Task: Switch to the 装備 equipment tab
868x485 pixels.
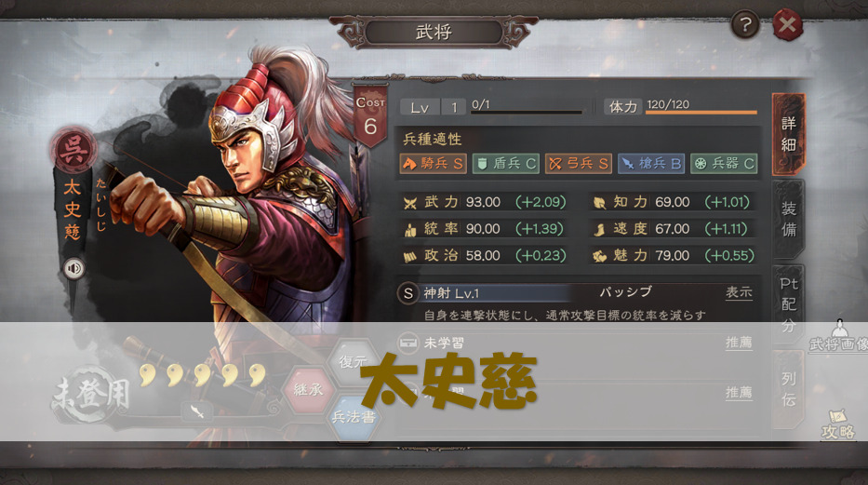Action: pos(788,220)
